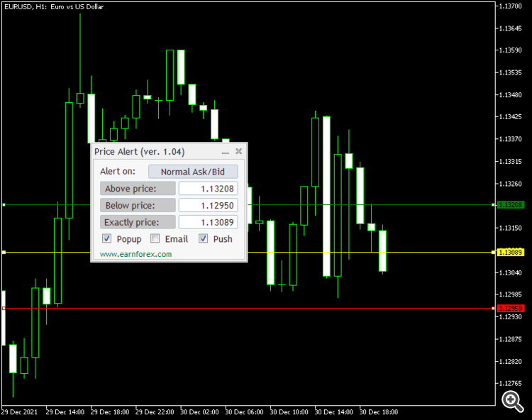This screenshot has height=420, width=532.
Task: Click the 30 Dec 02:00 time label
Action: pyautogui.click(x=199, y=412)
